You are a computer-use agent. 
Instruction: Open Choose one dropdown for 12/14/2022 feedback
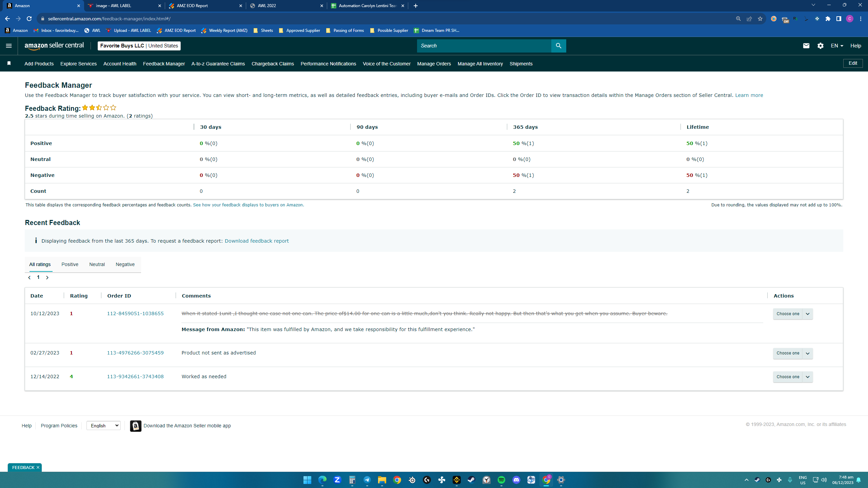[x=793, y=377]
